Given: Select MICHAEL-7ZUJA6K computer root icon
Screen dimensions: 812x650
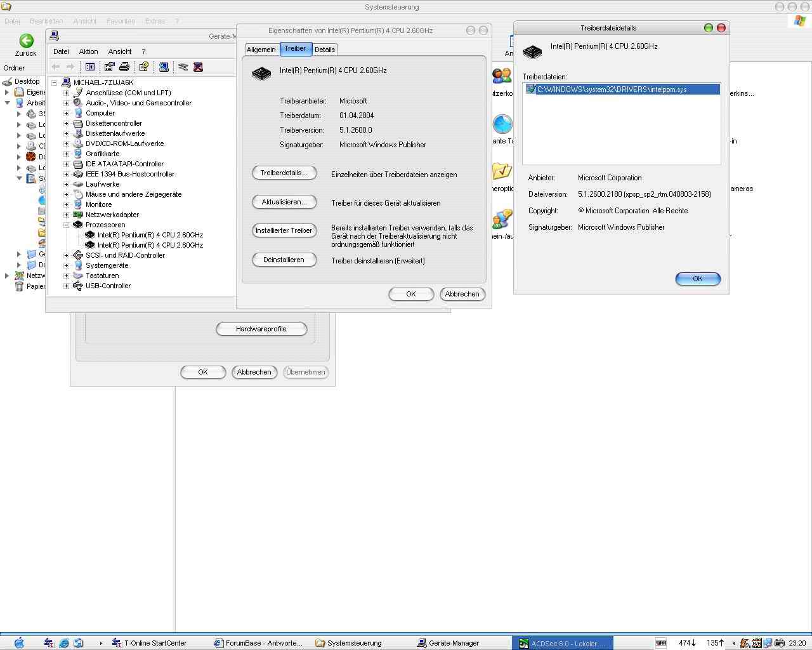Looking at the screenshot, I should coord(66,83).
